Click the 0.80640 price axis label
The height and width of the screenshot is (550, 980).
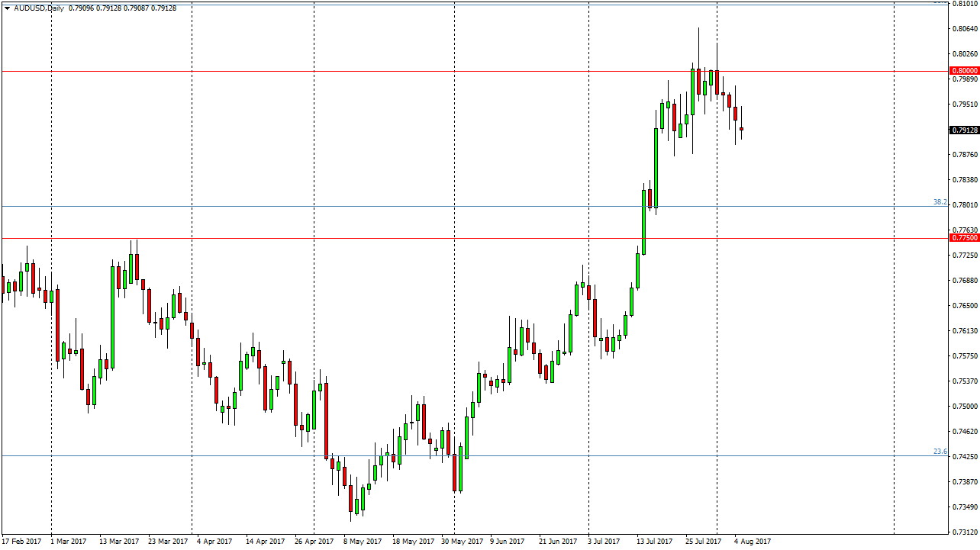point(965,29)
